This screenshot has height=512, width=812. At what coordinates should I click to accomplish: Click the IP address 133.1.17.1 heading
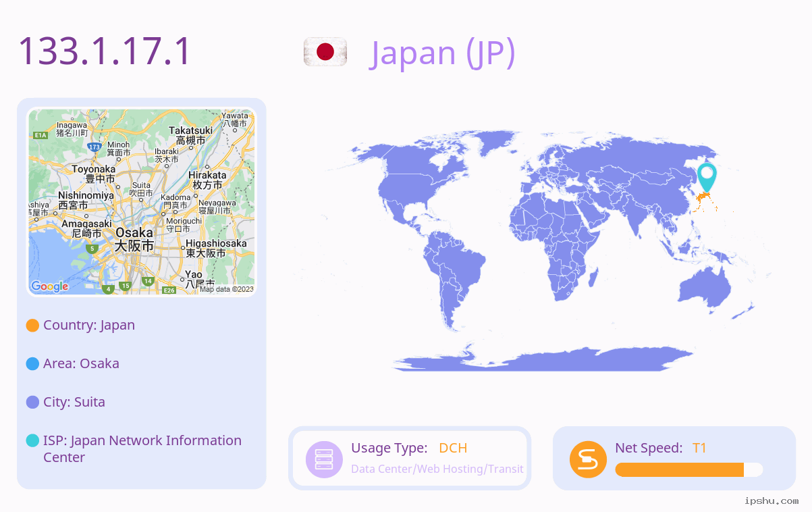[x=105, y=51]
